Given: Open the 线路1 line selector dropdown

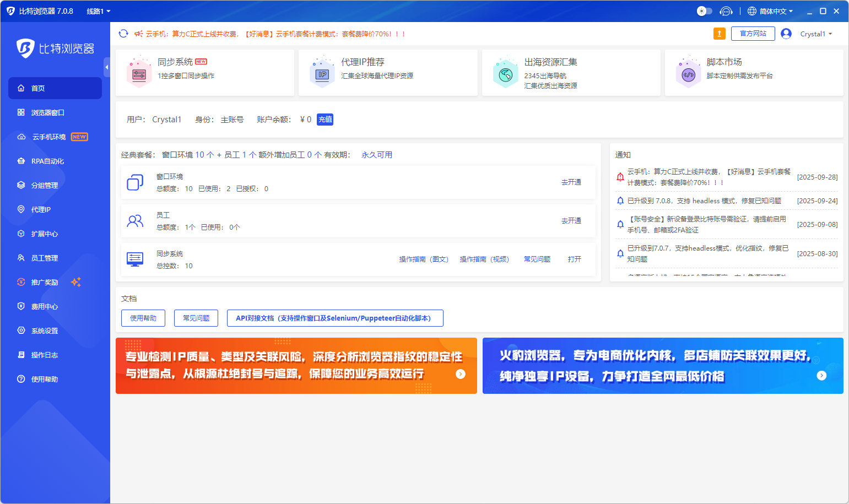Looking at the screenshot, I should pos(99,11).
